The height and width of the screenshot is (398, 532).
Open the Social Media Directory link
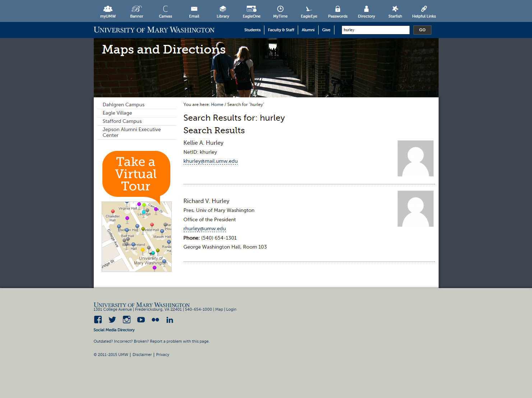[114, 330]
